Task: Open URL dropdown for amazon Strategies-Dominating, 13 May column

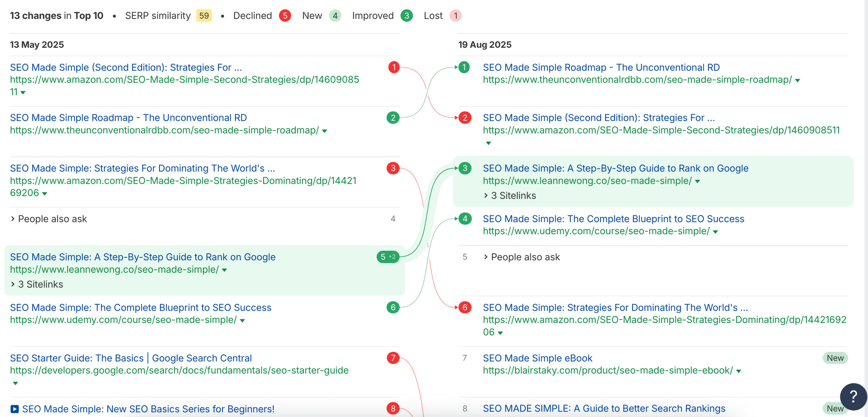Action: coord(44,194)
